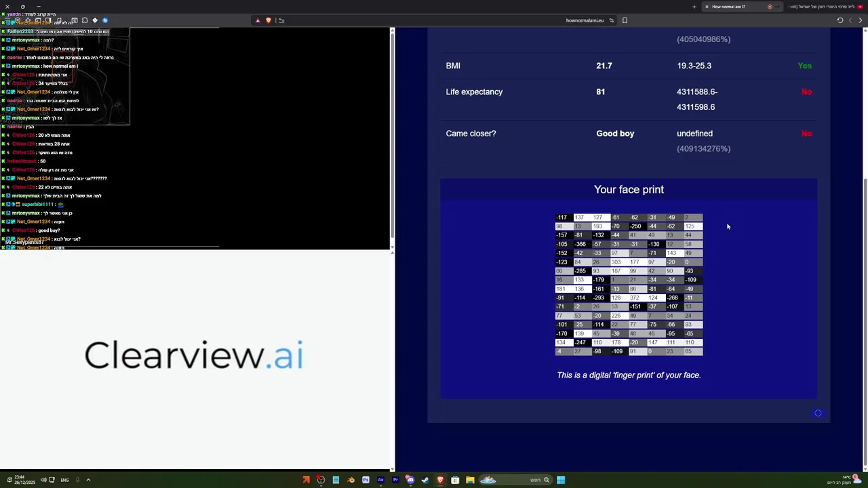The height and width of the screenshot is (488, 868).
Task: Open a new browser tab with plus
Action: pyautogui.click(x=694, y=7)
